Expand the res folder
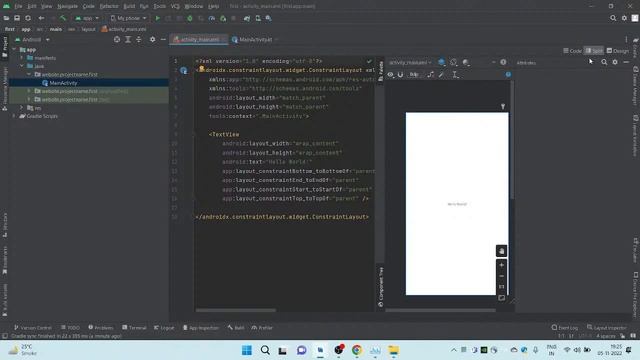640x360 pixels. (22, 108)
